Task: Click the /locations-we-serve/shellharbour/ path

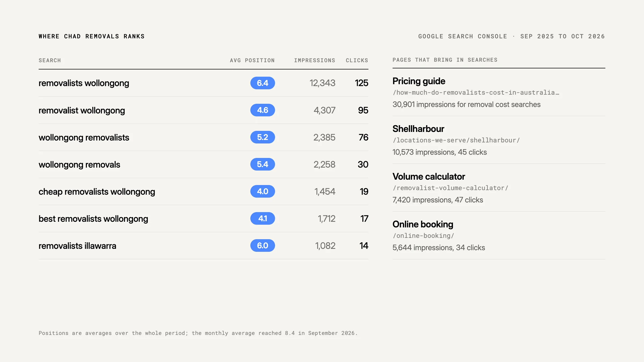Action: coord(456,140)
